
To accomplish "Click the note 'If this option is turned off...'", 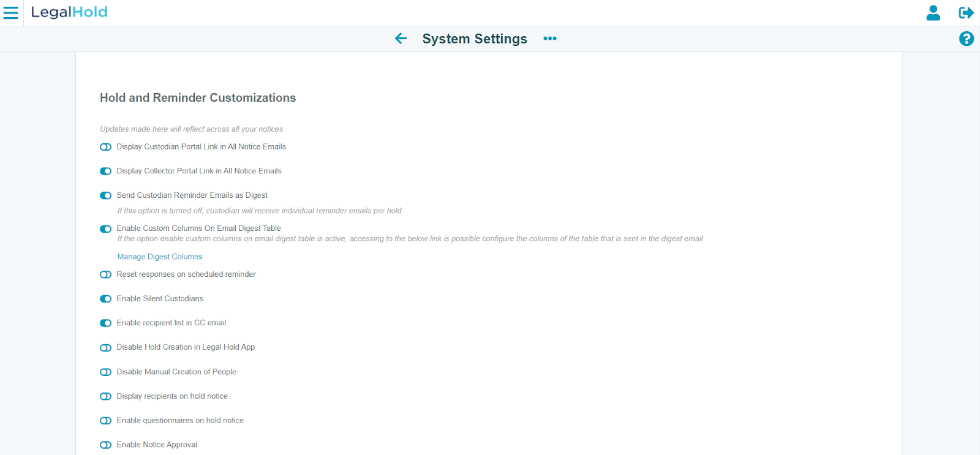I will [260, 211].
